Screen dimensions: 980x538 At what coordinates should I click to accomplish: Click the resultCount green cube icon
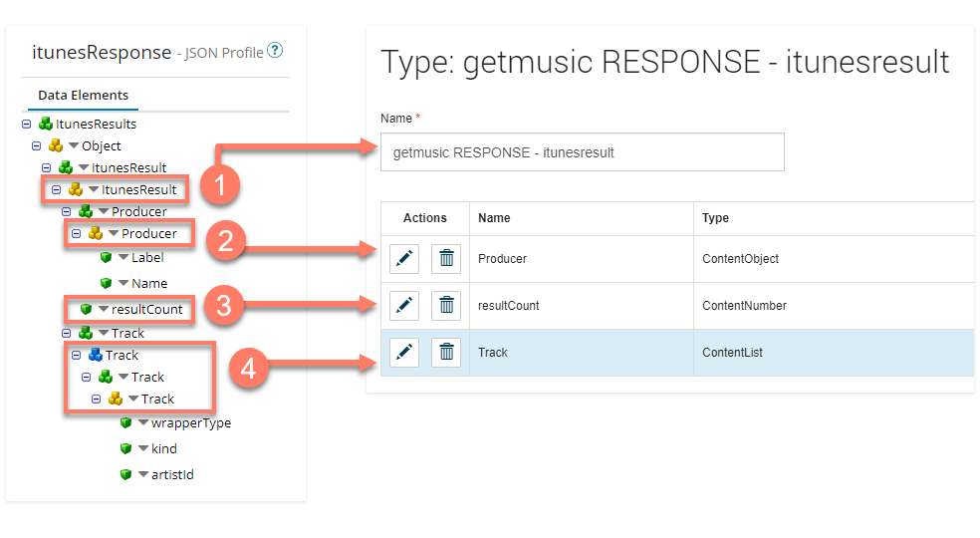point(86,309)
